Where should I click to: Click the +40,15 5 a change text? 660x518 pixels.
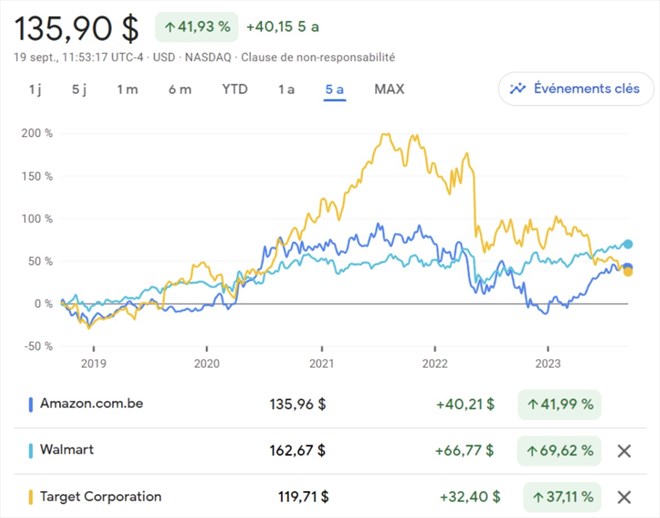(282, 27)
